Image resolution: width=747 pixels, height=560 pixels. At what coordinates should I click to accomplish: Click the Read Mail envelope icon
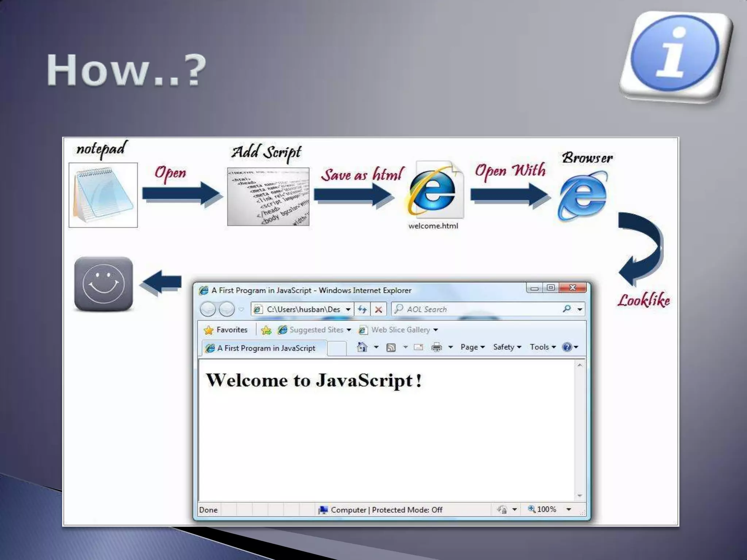click(418, 347)
